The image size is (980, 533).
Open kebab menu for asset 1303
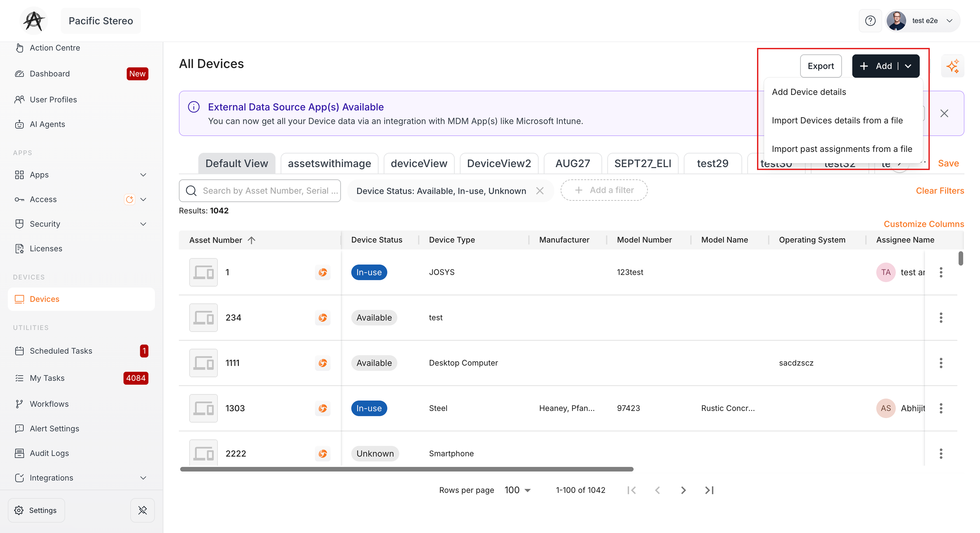[x=941, y=408]
